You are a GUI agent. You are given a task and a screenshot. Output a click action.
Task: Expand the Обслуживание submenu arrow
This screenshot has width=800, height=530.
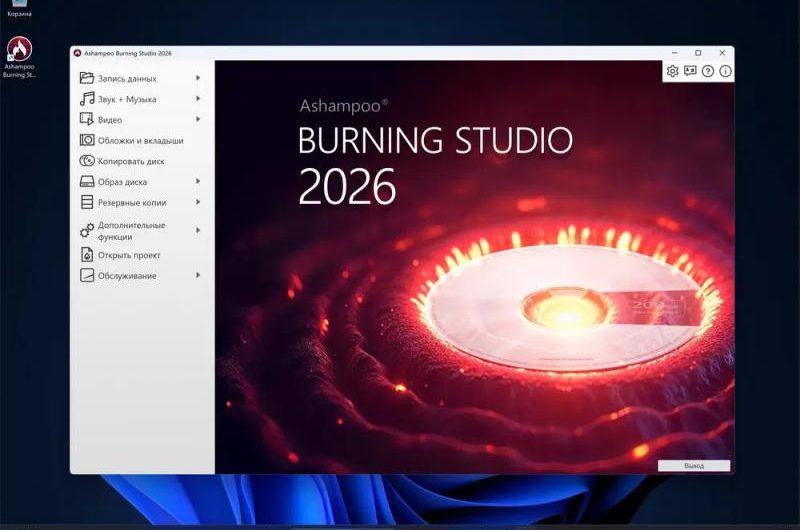click(198, 275)
